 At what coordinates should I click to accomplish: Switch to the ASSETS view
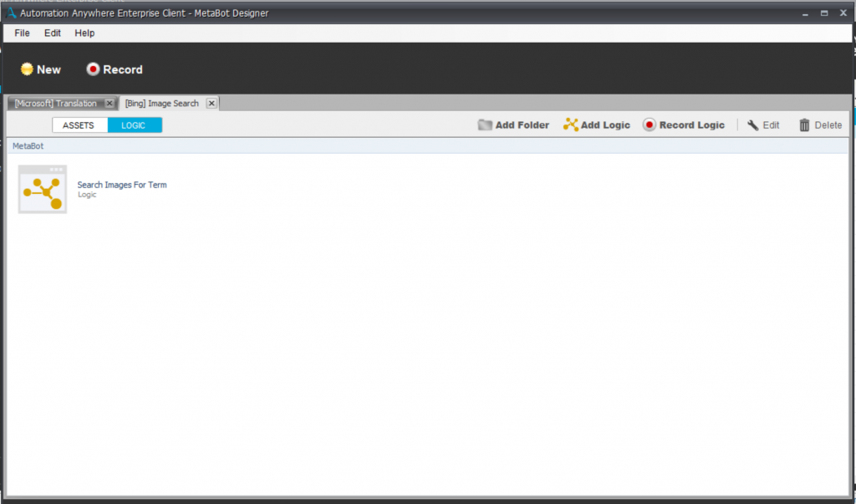[x=79, y=125]
